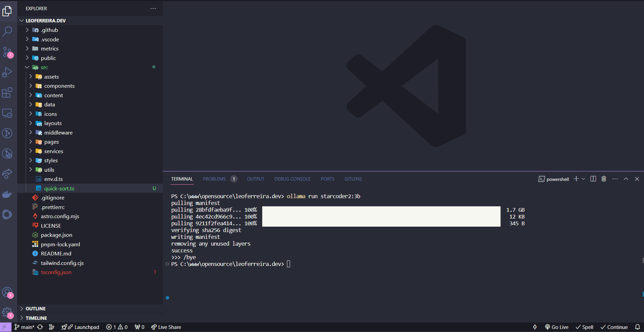This screenshot has height=332, width=644.
Task: Open the LICENSE file
Action: [90, 226]
